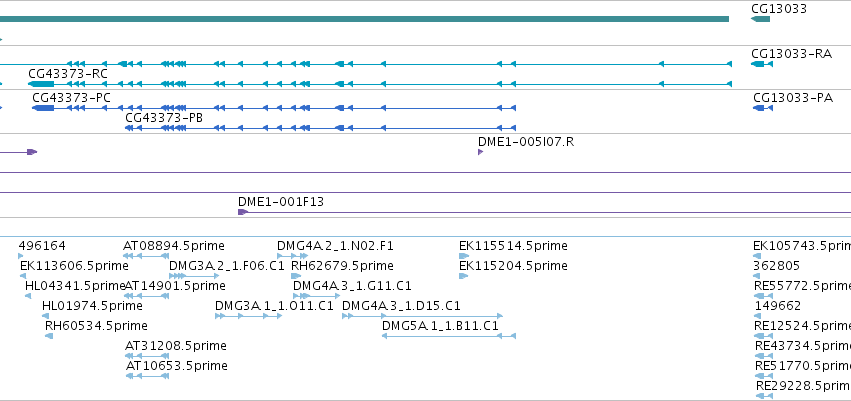Select transcript CG43373-RC
Screen dimensions: 851x401
[x=68, y=74]
